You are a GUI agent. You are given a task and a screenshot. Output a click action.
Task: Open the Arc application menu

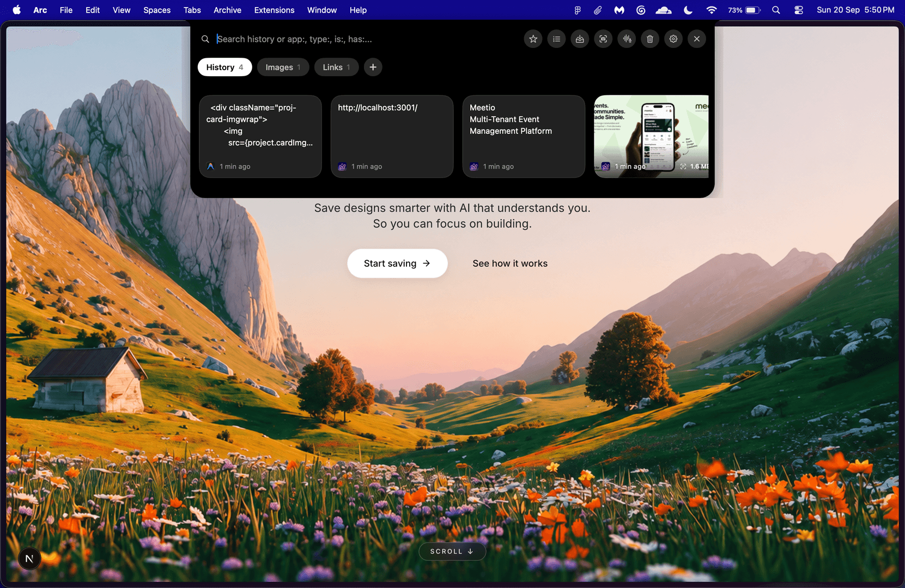coord(40,10)
